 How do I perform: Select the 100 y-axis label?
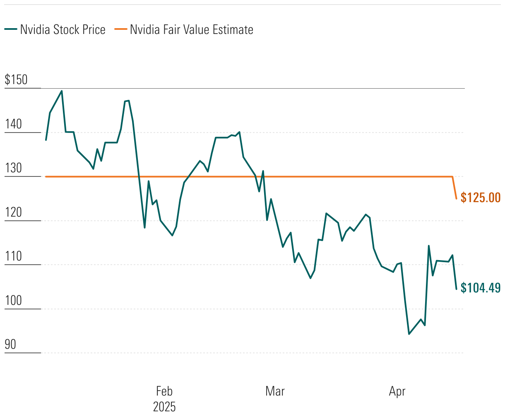[x=13, y=300]
